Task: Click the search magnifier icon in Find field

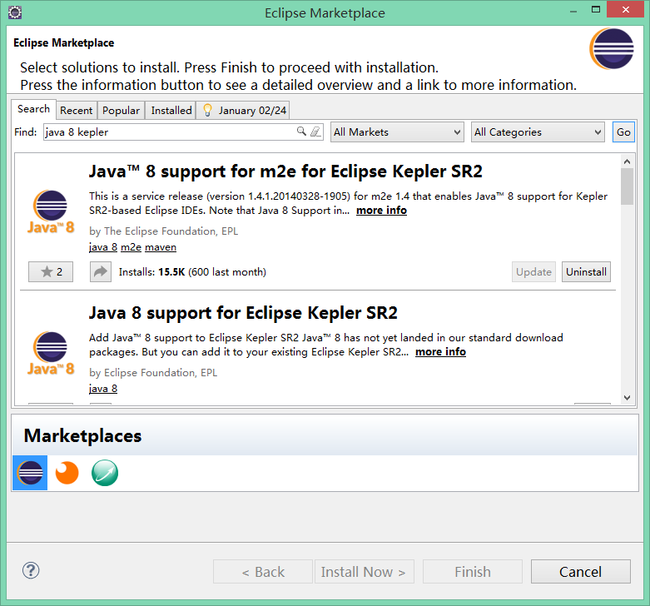Action: [301, 131]
